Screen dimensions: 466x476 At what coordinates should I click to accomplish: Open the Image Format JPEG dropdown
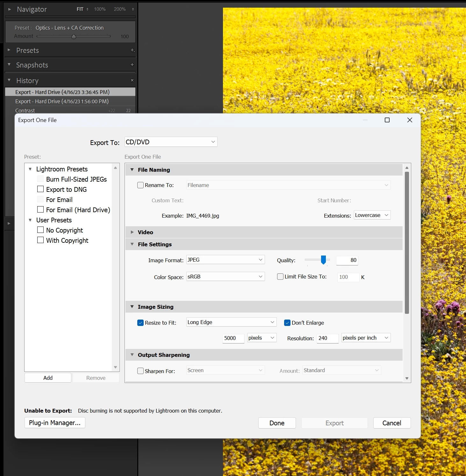(x=226, y=260)
